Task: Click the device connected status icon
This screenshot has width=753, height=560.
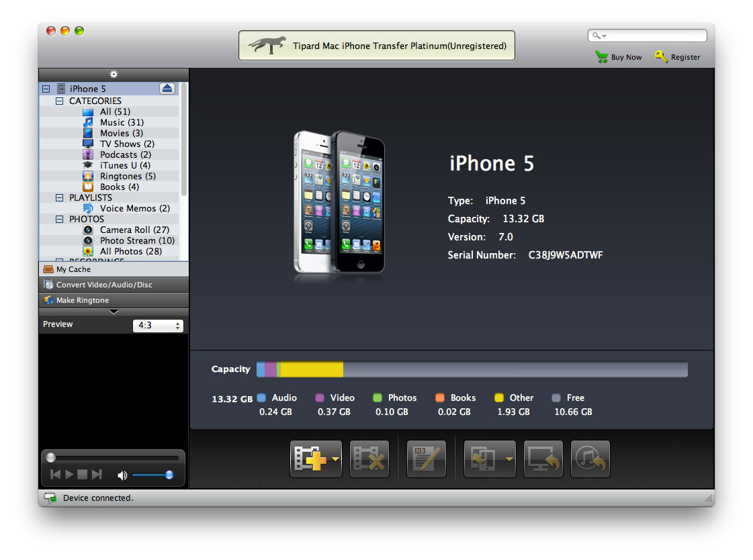Action: (50, 498)
